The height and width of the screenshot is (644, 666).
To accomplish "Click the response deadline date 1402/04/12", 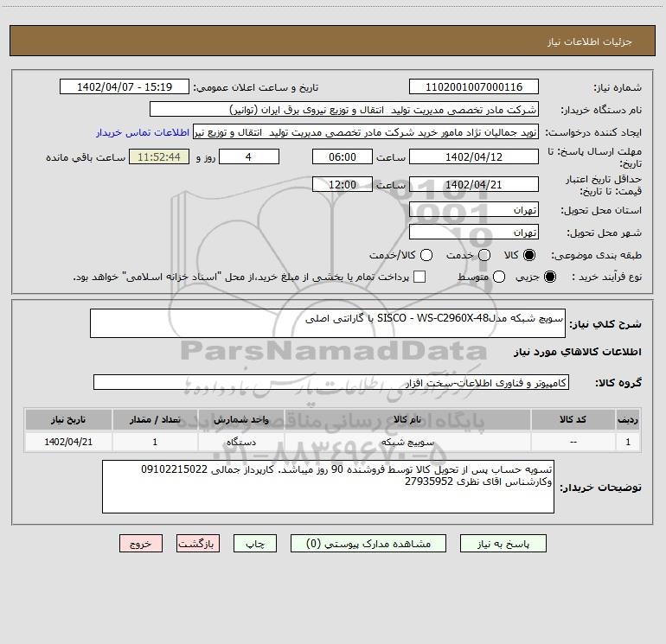I will [474, 156].
